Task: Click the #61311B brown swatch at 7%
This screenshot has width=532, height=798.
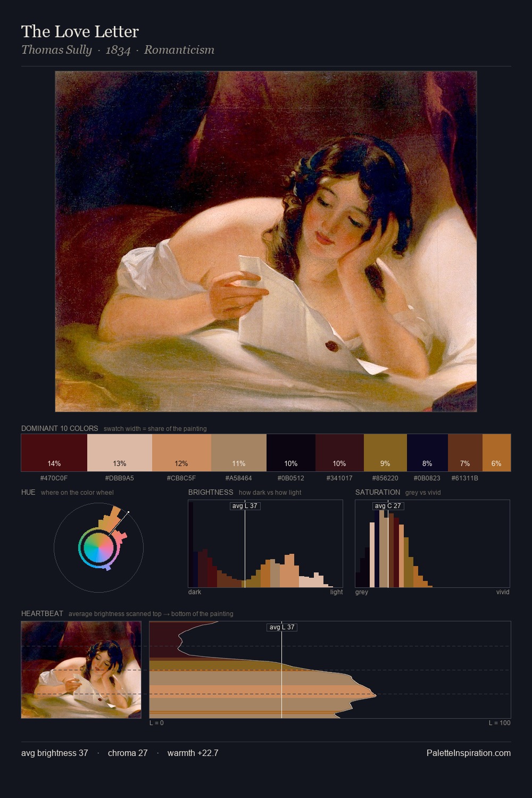Action: tap(465, 453)
